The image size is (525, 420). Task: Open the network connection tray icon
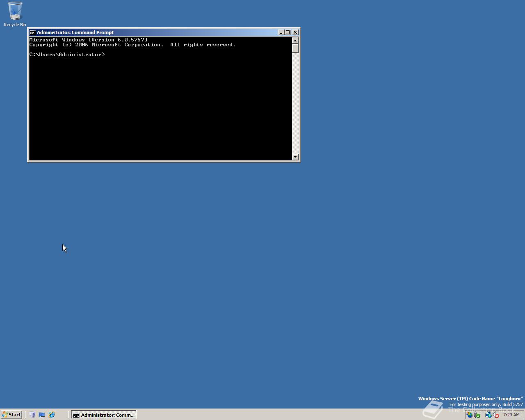click(x=488, y=415)
